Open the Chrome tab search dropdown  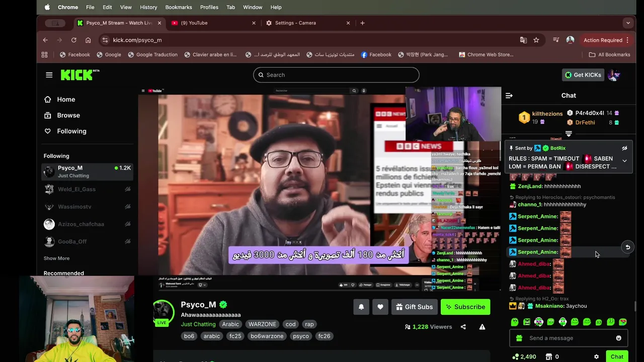point(628,23)
